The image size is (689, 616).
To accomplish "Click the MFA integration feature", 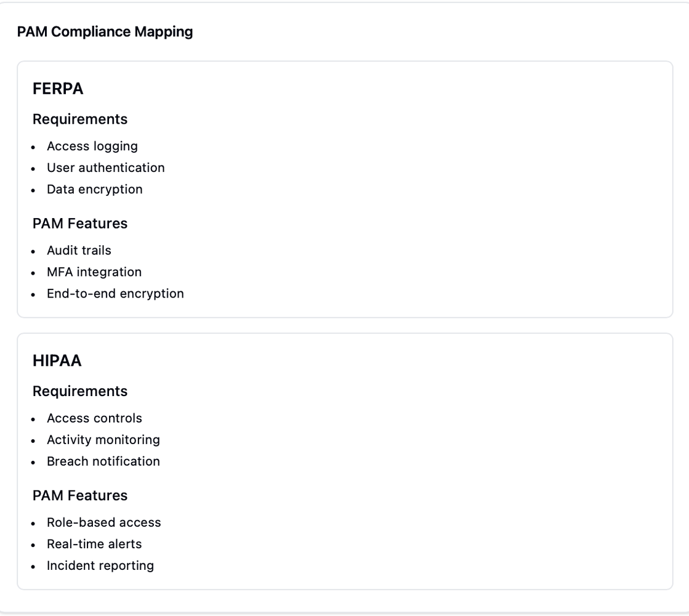I will (94, 272).
